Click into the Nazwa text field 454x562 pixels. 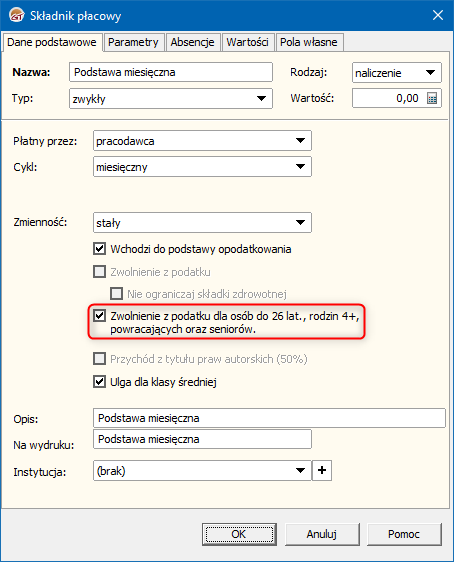click(171, 72)
